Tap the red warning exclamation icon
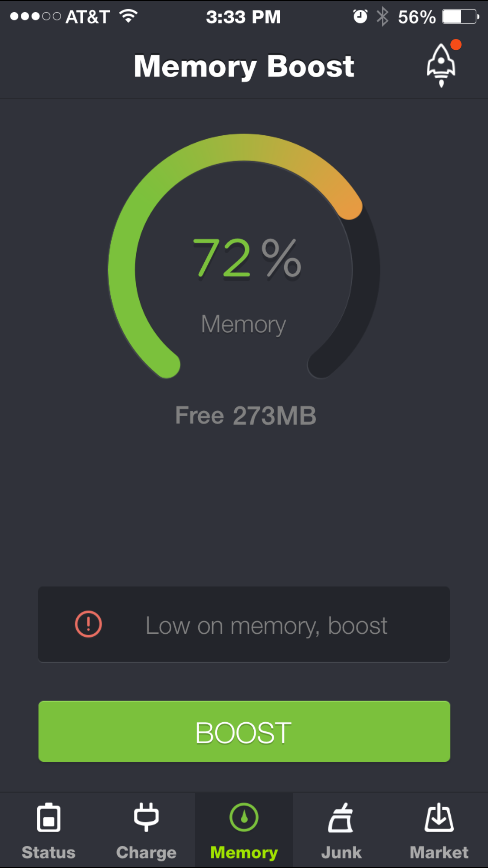This screenshot has width=488, height=868. (x=88, y=624)
